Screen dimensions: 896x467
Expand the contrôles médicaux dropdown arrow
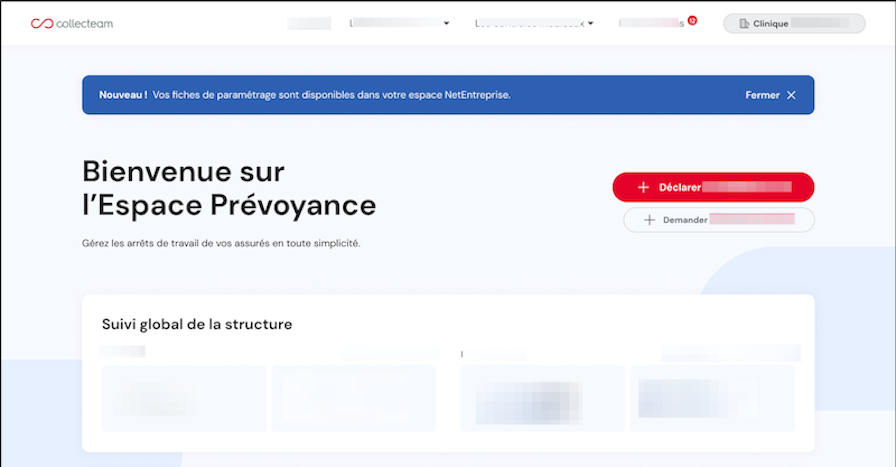[x=591, y=23]
